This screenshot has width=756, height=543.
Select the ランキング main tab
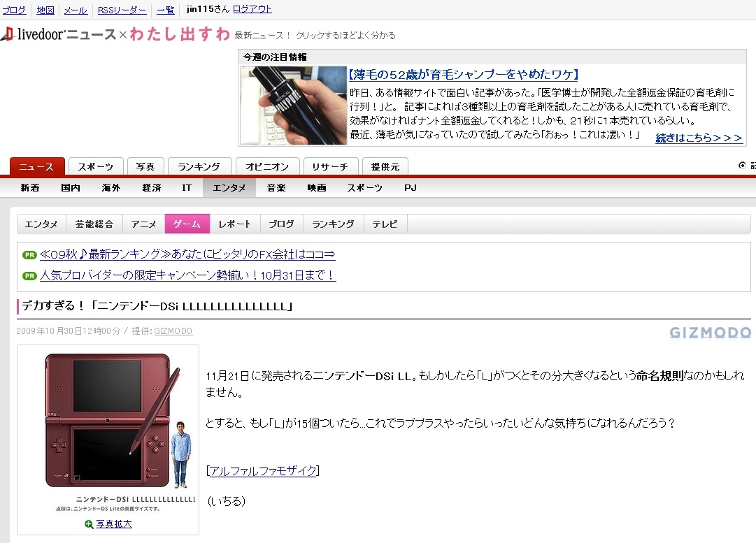pyautogui.click(x=199, y=167)
